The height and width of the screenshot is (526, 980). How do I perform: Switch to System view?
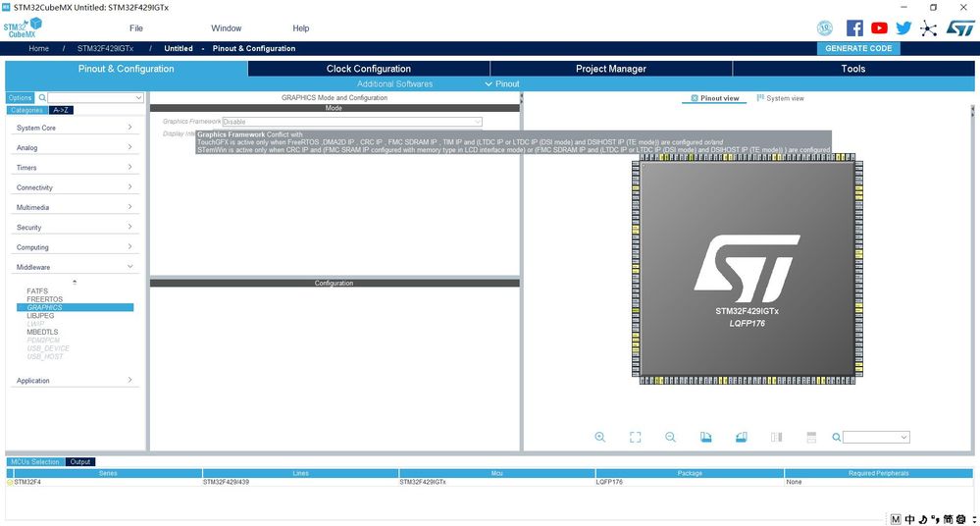[780, 98]
